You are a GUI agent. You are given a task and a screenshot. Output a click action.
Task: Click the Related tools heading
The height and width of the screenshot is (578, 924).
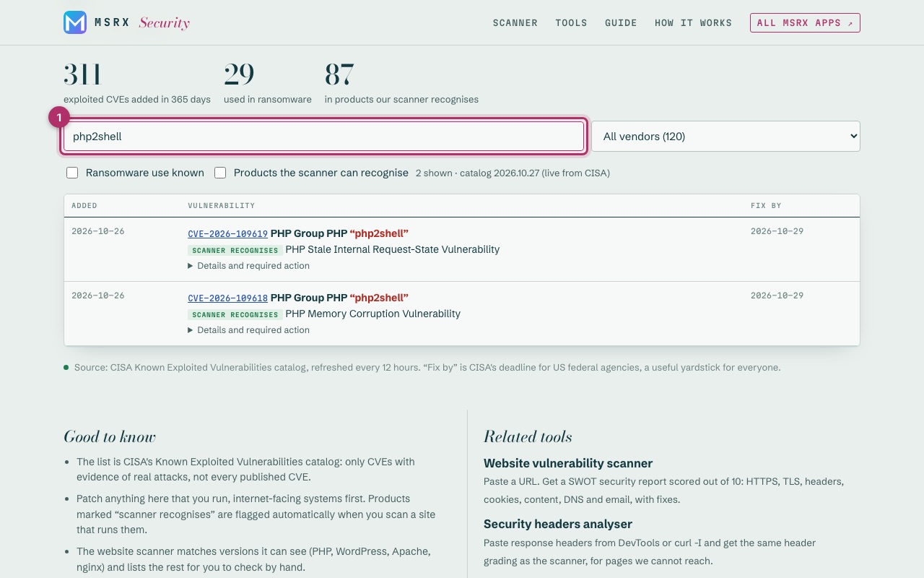[x=528, y=436]
